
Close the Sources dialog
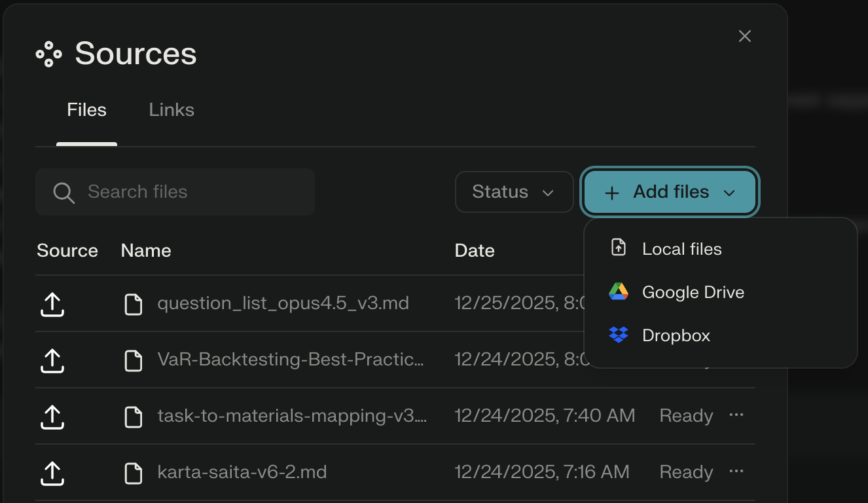pos(744,37)
